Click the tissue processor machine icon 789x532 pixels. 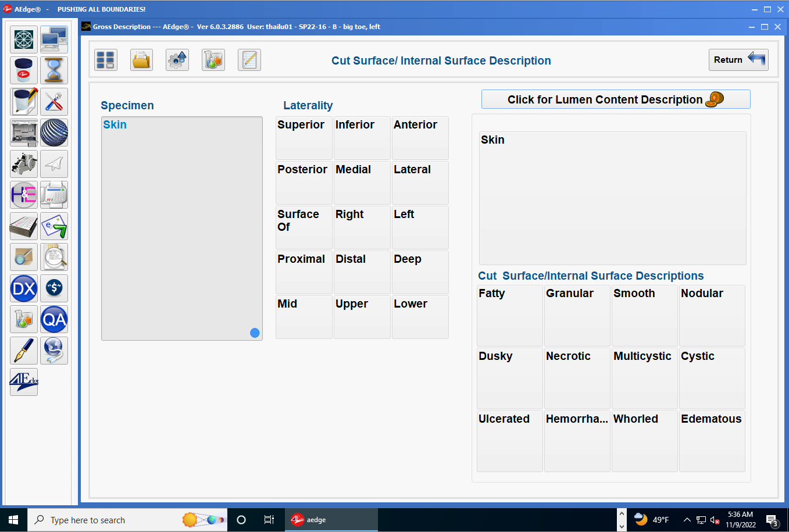coord(24,133)
